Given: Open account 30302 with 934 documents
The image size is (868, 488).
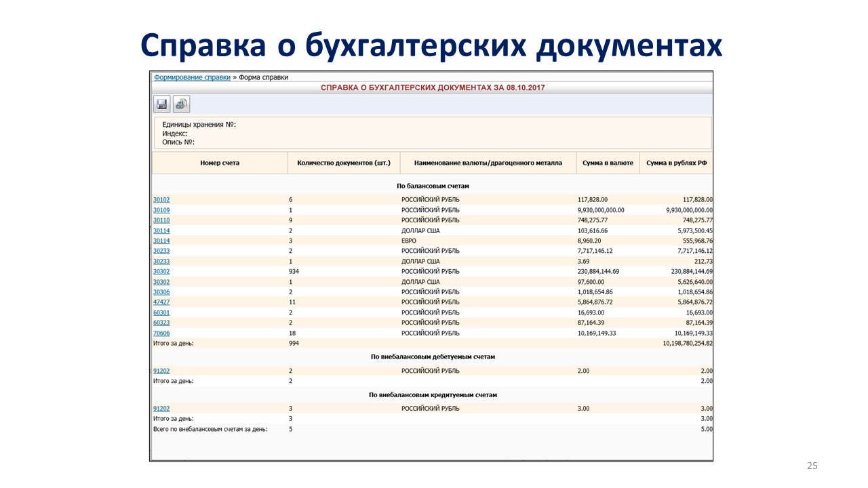Looking at the screenshot, I should coord(161,272).
